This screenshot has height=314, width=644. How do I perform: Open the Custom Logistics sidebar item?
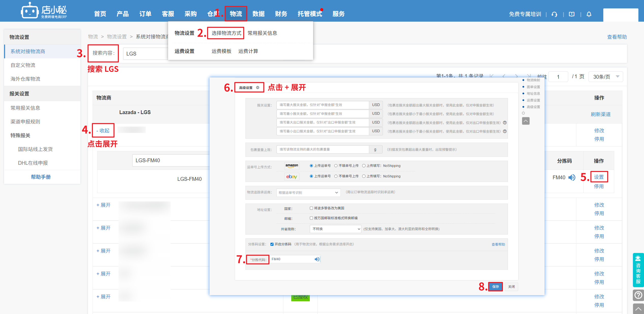[x=23, y=65]
